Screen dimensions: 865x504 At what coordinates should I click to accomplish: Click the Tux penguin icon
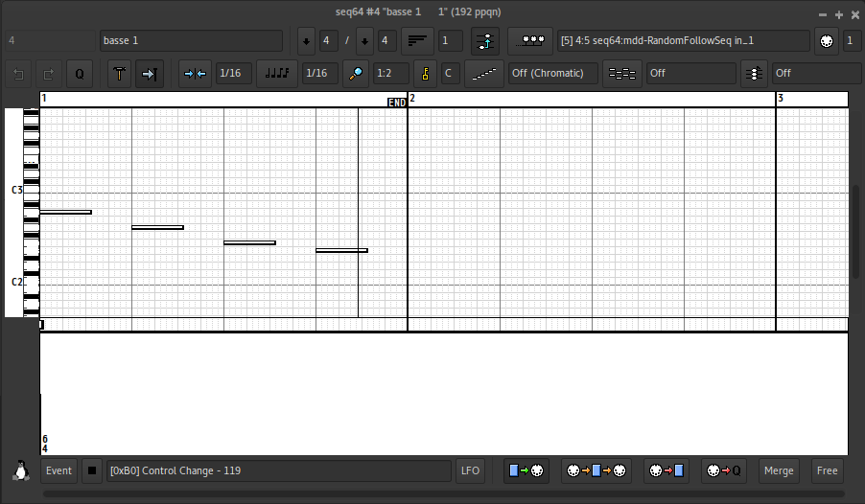coord(21,470)
